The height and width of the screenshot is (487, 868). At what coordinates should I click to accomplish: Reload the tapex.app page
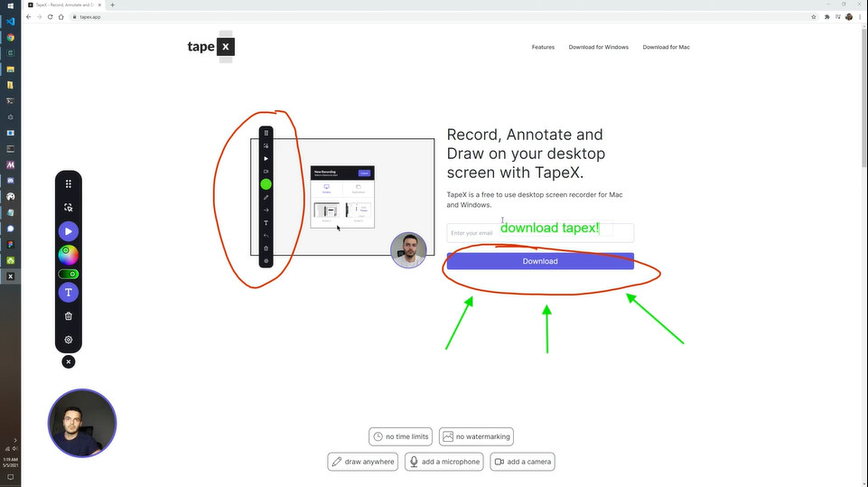pos(50,16)
